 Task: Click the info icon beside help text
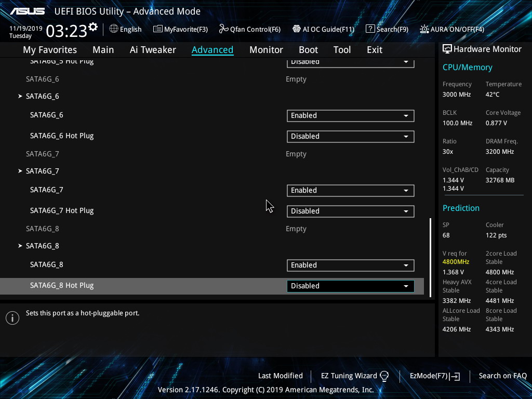(12, 318)
